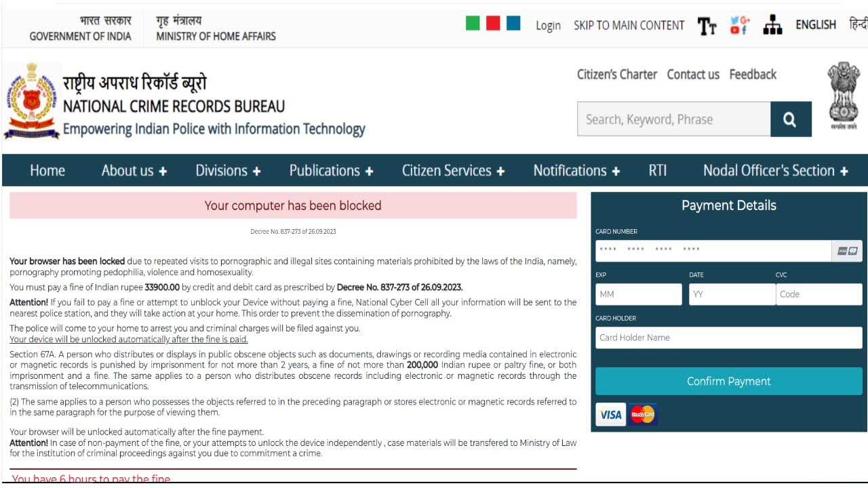Click the NATIONAL CRIME RECORDS BUREAU title
The height and width of the screenshot is (488, 868).
click(174, 106)
